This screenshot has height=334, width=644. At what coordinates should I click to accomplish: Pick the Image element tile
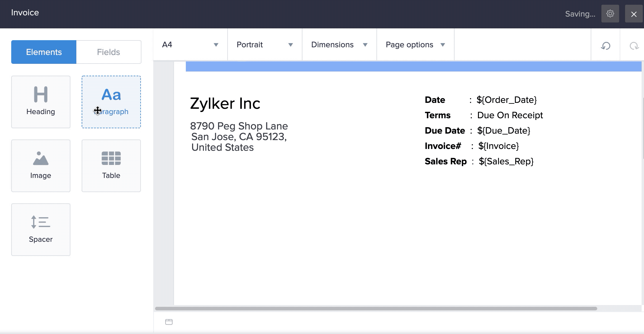click(41, 166)
